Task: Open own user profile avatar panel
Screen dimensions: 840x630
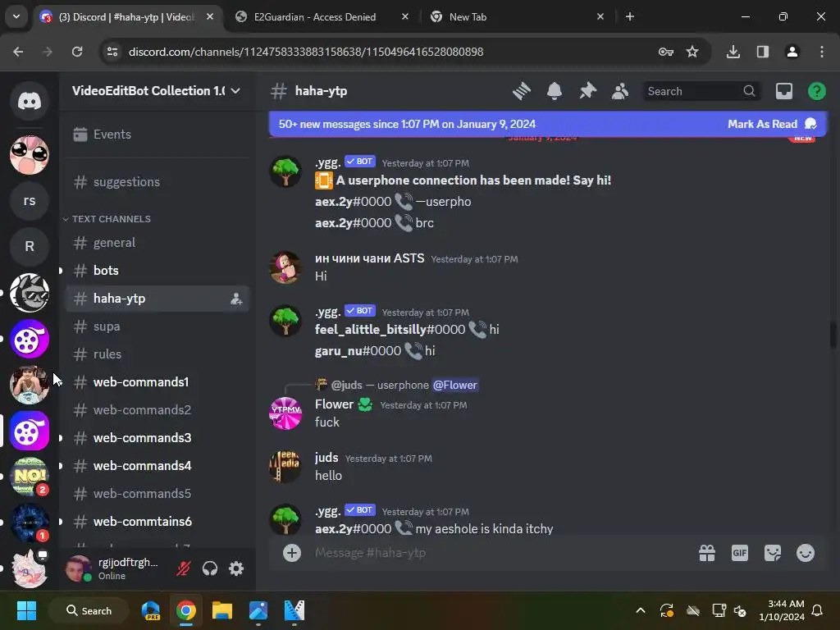Action: (79, 568)
